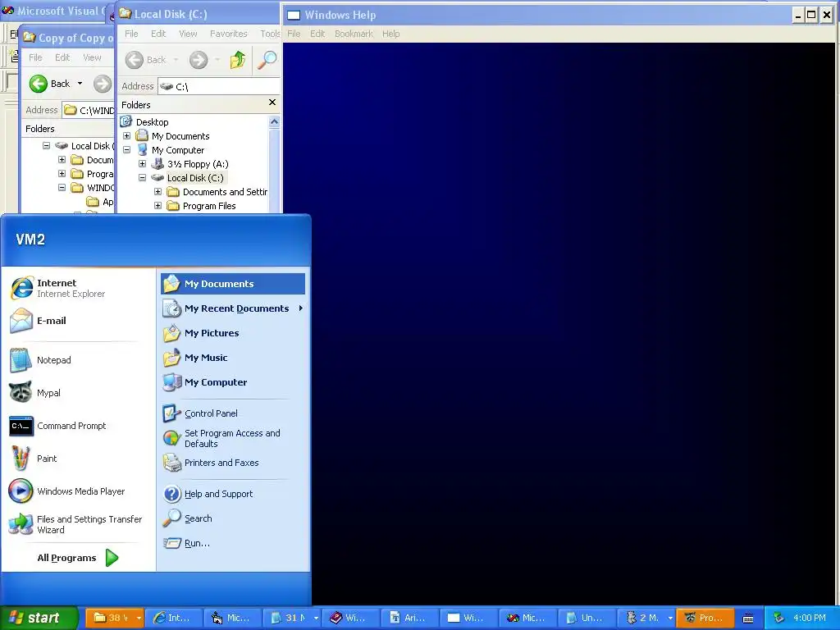Open the on-screen keyboard tray icon
This screenshot has width=840, height=630.
click(748, 618)
